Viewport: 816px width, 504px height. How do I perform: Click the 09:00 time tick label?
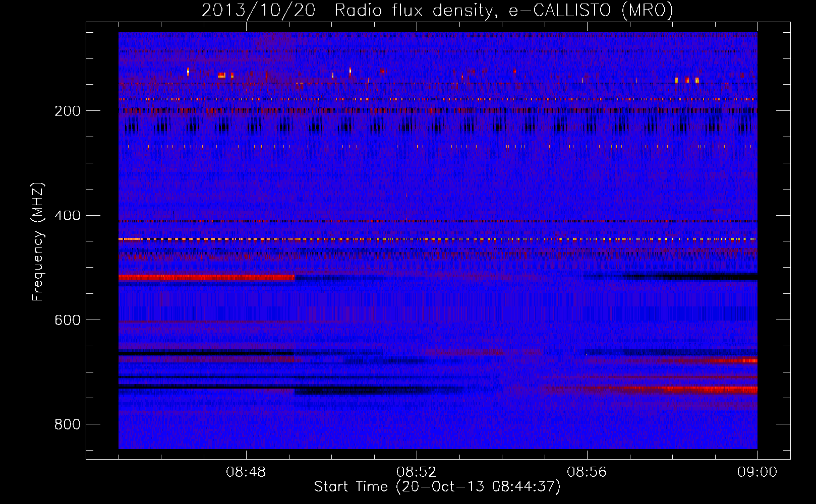[757, 472]
